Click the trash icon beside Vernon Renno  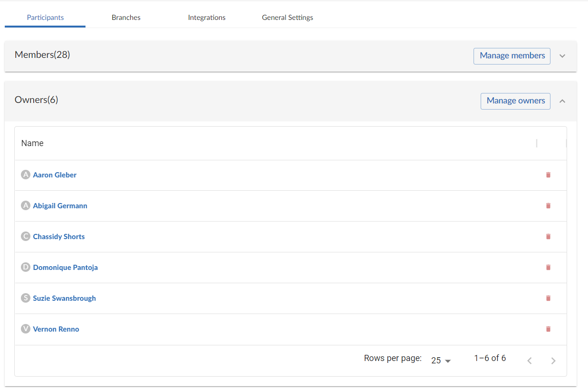(x=548, y=329)
